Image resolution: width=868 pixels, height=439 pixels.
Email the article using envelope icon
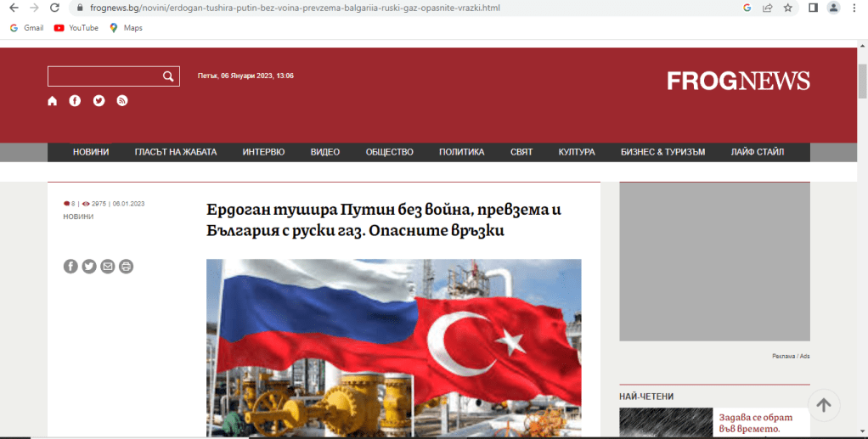click(108, 267)
